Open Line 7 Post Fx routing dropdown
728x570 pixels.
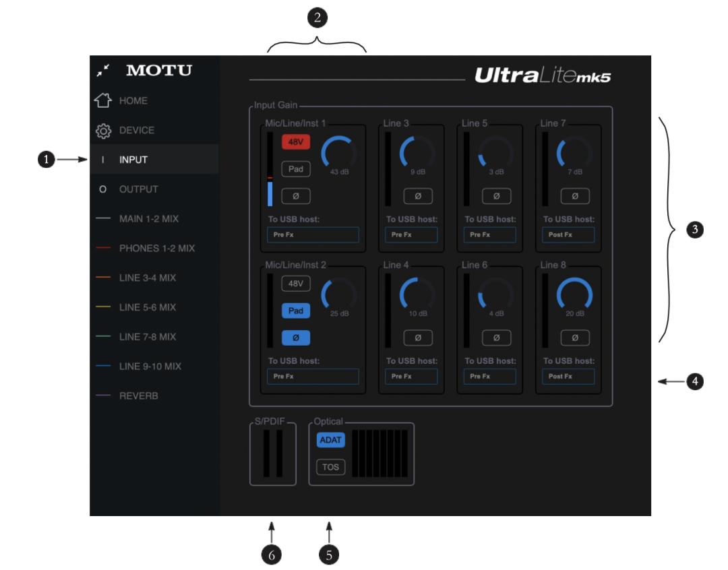[x=568, y=234]
